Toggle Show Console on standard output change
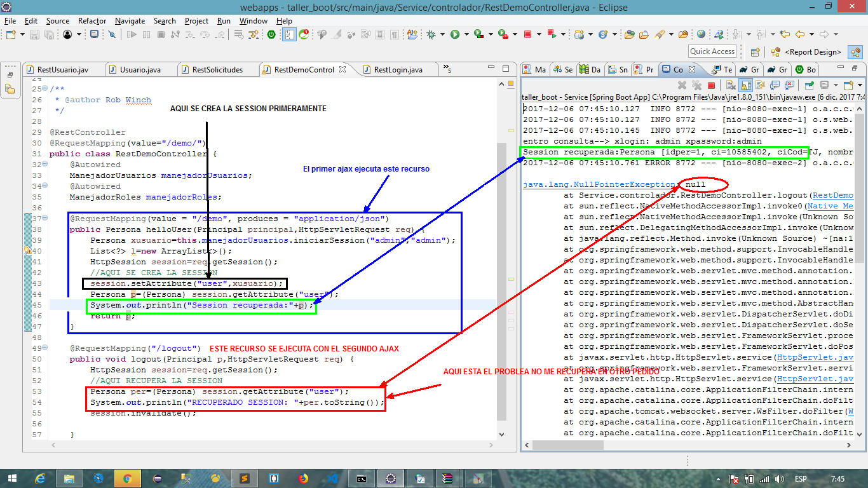This screenshot has width=868, height=488. coord(775,85)
